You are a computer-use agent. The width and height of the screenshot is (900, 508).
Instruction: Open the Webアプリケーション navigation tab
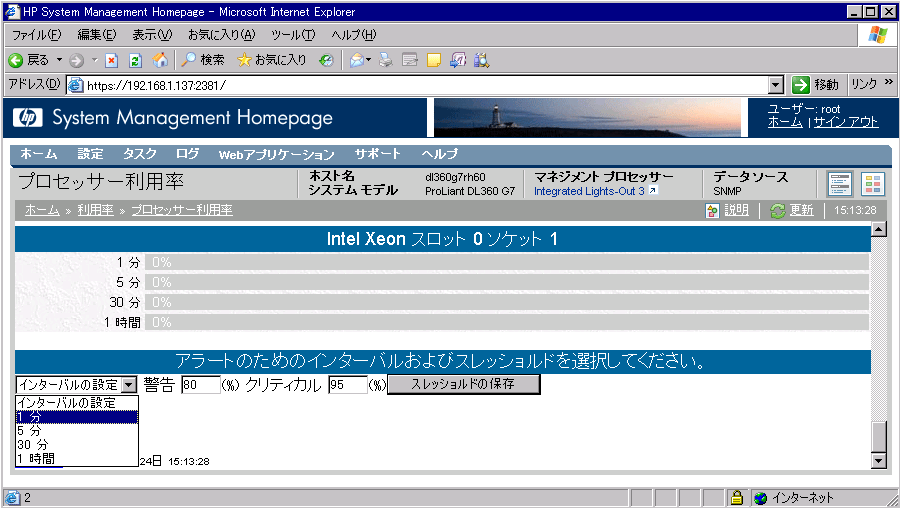276,154
